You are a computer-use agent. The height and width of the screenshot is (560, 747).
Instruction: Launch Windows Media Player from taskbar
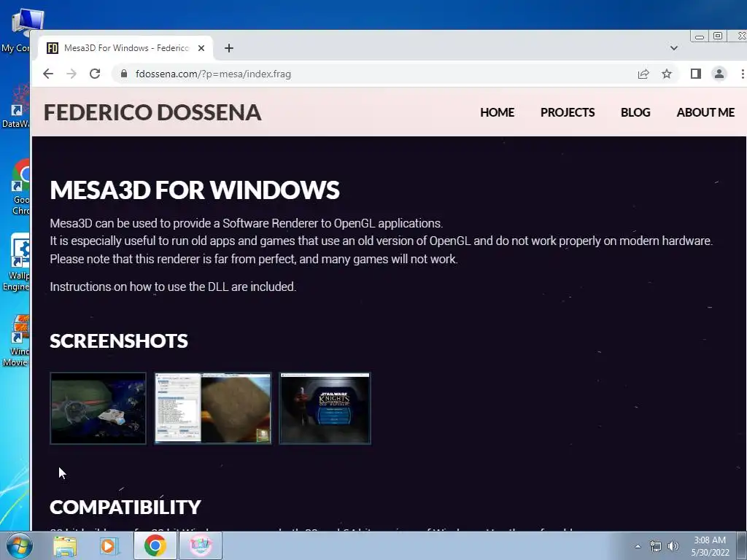point(109,545)
